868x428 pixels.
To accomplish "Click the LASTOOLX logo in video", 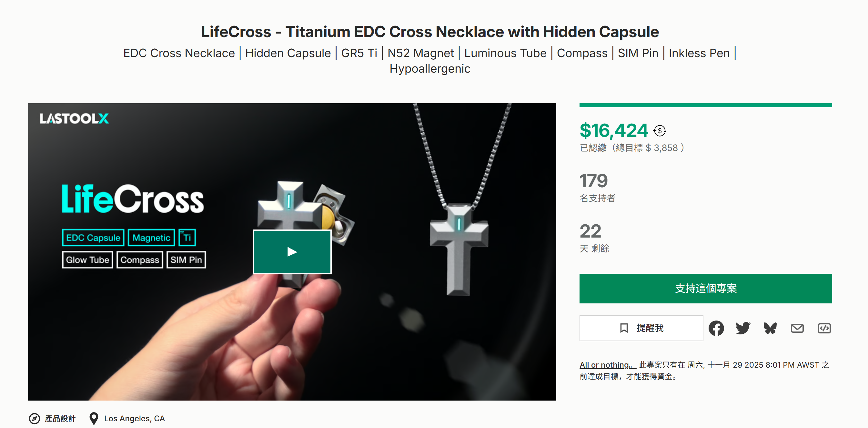I will tap(74, 119).
